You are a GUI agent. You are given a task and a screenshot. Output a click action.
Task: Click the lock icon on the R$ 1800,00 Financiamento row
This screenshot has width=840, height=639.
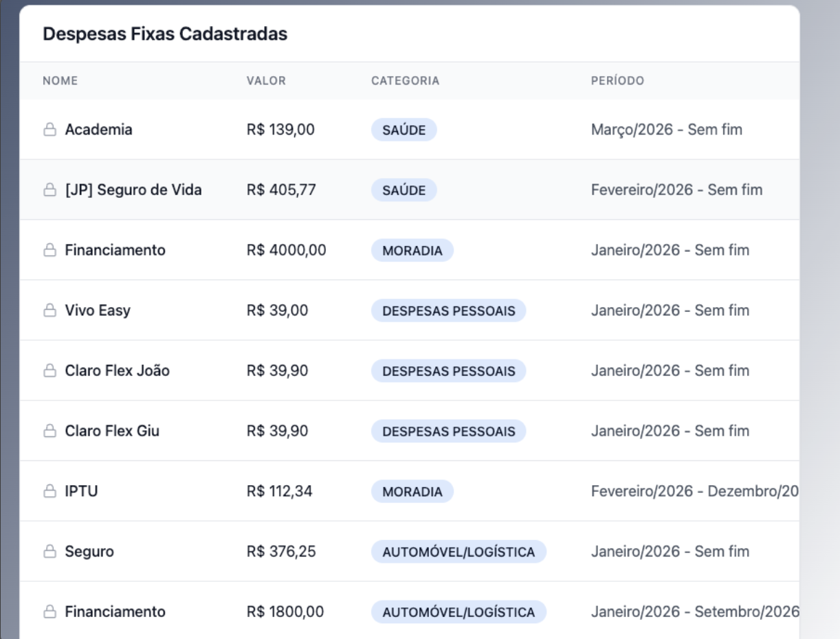pyautogui.click(x=49, y=612)
